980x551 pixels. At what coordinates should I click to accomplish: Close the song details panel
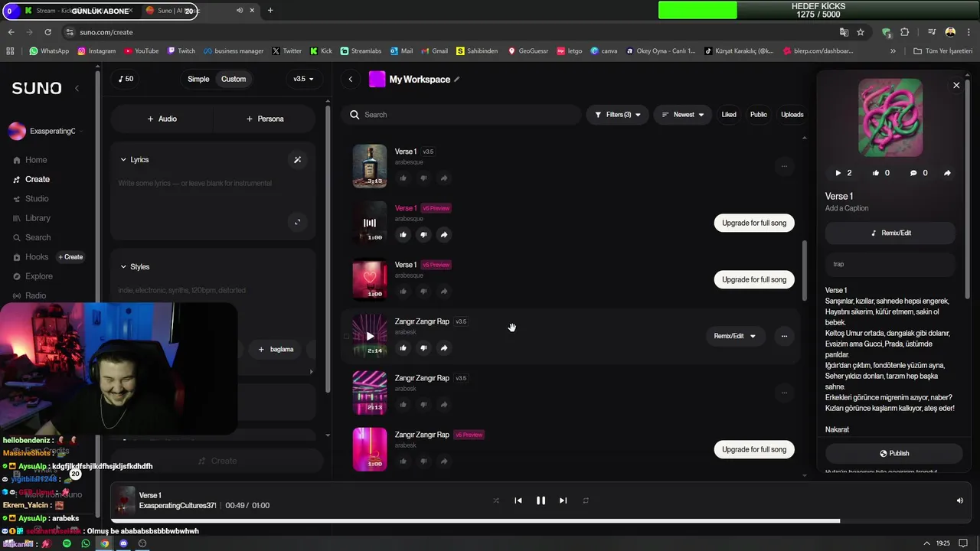tap(956, 85)
